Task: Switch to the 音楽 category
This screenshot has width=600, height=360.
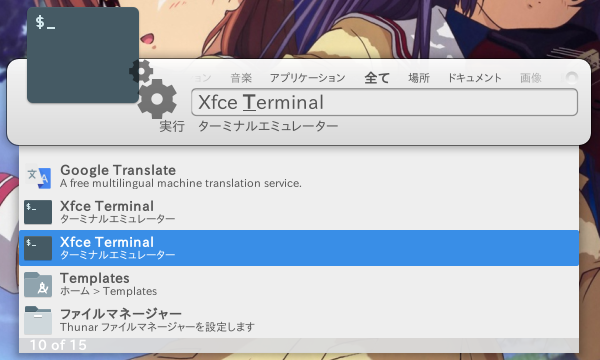Action: [x=241, y=78]
